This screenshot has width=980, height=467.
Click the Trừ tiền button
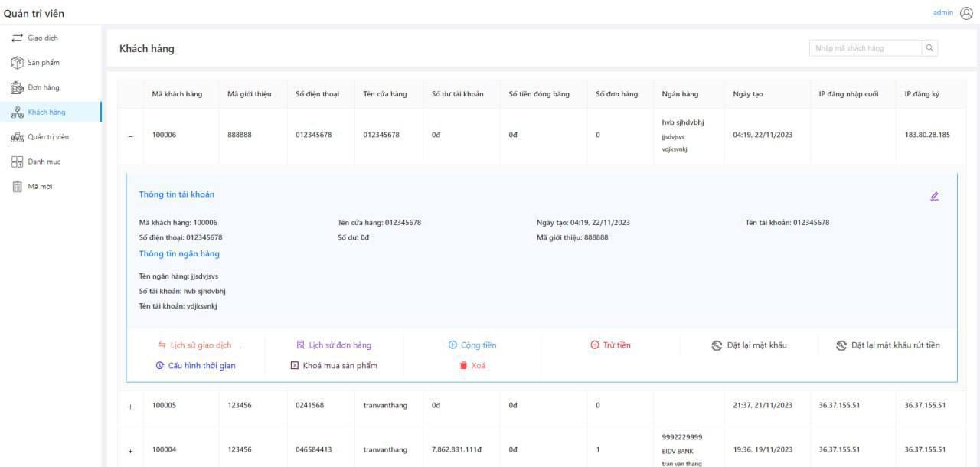tap(610, 345)
